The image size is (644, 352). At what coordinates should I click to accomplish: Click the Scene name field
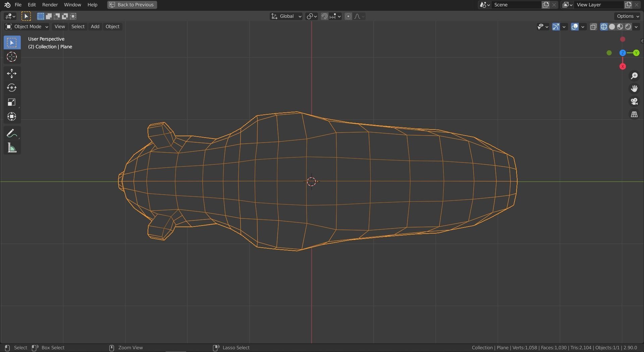click(517, 5)
